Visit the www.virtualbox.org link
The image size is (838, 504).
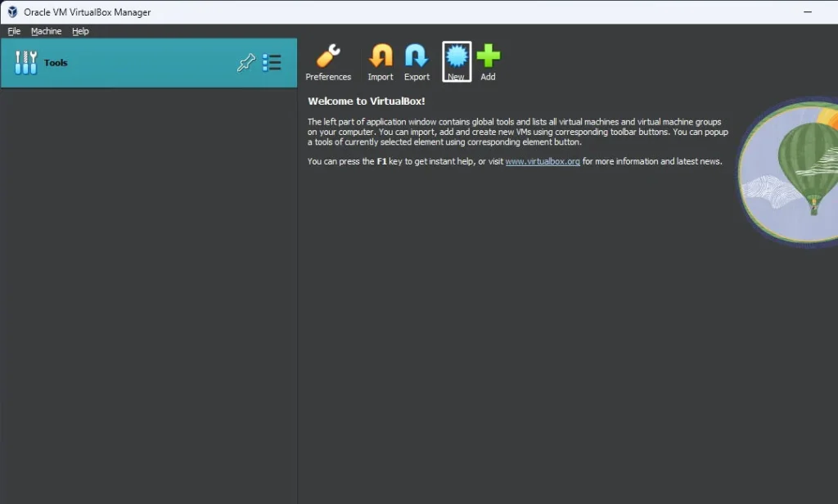pos(543,161)
